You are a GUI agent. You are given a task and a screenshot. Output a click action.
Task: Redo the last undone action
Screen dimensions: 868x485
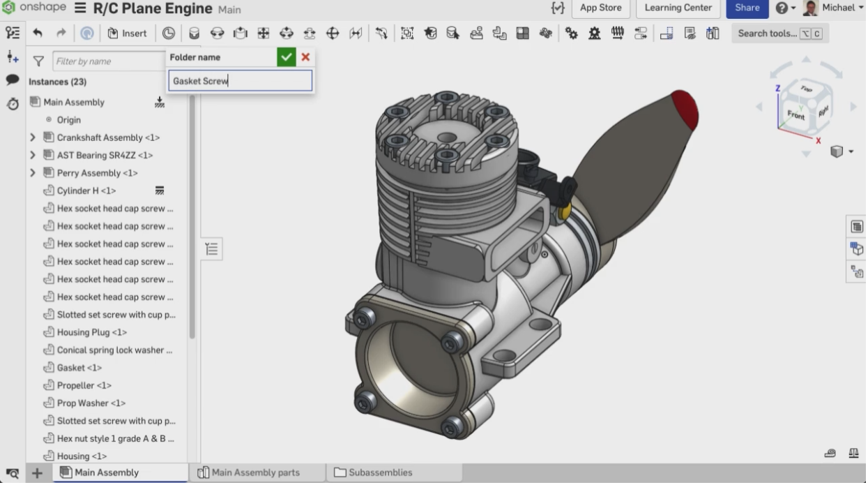(61, 33)
